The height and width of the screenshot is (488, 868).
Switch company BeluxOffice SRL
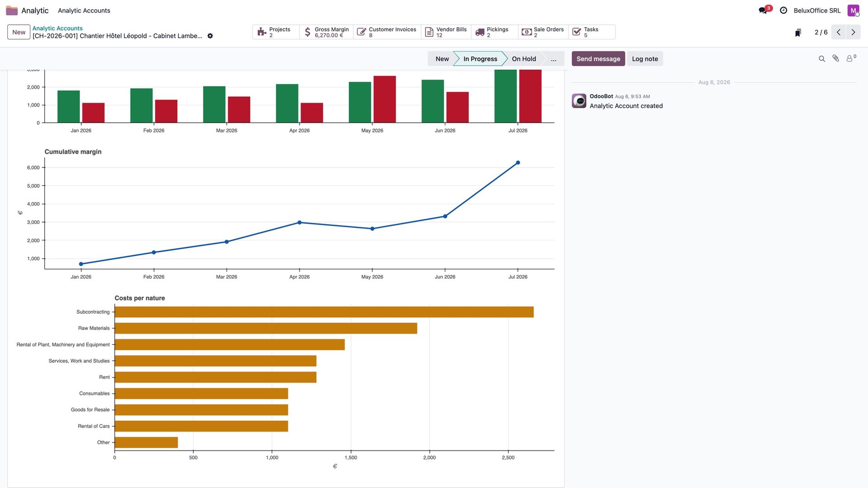817,10
